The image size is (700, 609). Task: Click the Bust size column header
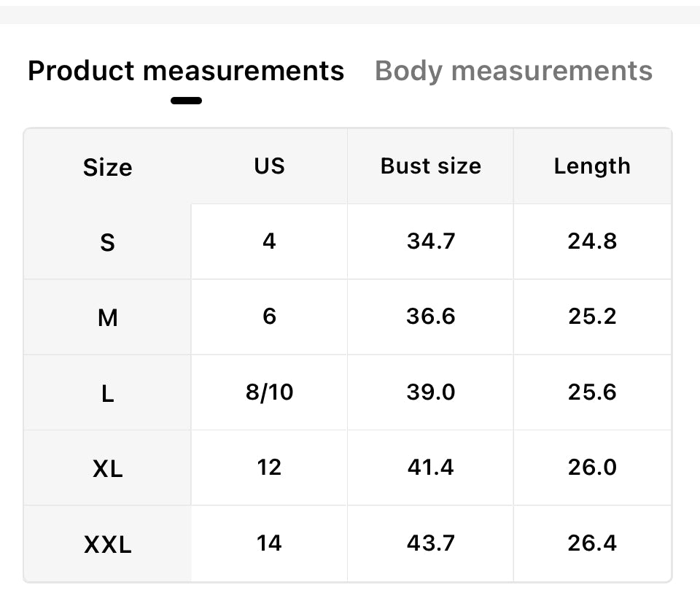pos(430,166)
